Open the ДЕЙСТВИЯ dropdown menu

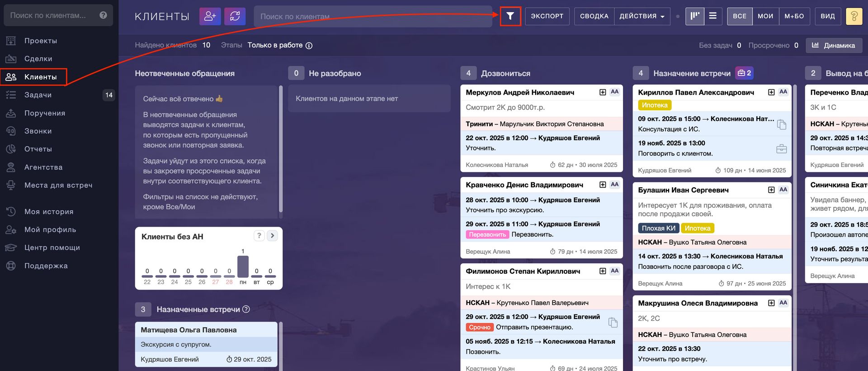(642, 16)
